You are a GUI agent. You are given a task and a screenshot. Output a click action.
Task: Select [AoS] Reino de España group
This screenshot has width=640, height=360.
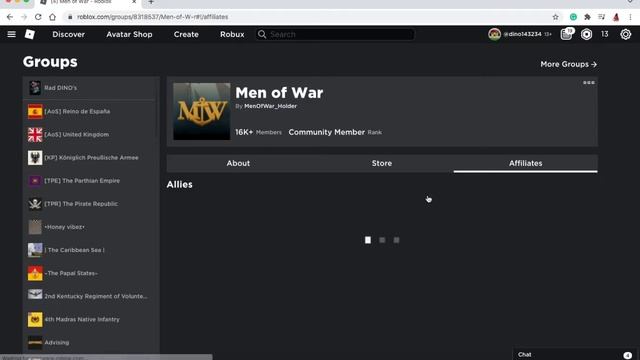[x=91, y=111]
